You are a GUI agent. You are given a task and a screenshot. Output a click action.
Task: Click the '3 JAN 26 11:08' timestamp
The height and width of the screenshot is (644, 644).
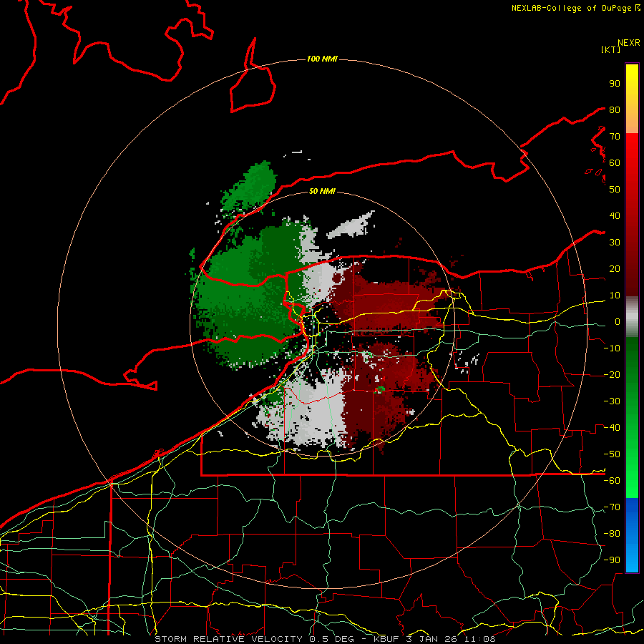click(x=452, y=639)
